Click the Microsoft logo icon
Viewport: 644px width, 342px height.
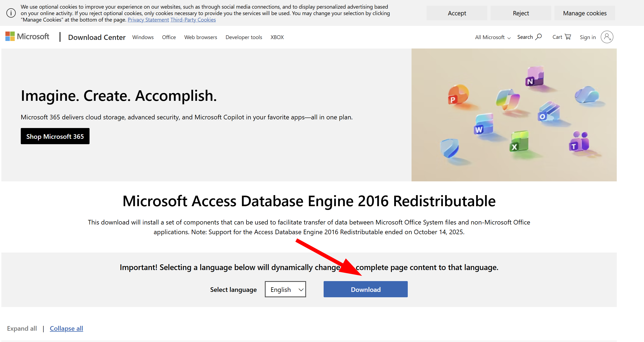(x=10, y=36)
